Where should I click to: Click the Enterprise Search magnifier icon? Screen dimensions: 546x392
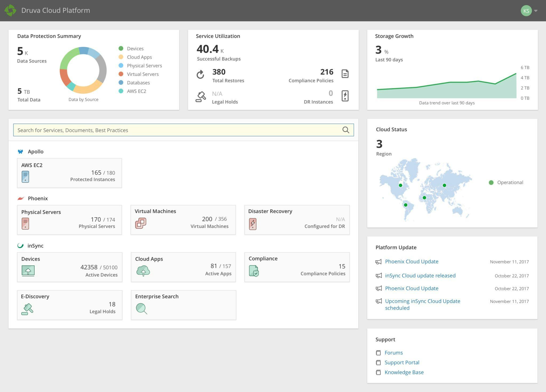click(x=141, y=308)
